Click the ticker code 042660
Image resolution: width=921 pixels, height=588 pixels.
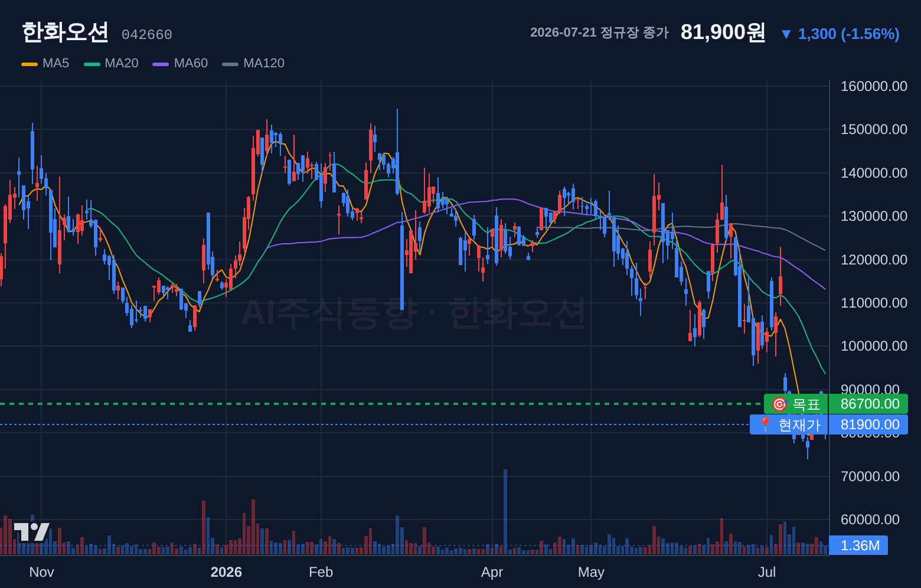(x=147, y=35)
